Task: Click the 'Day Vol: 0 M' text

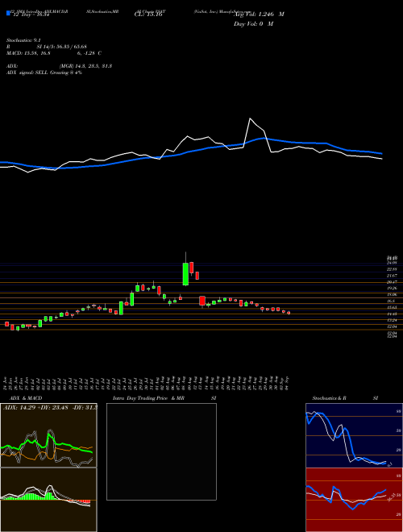Action: [x=253, y=24]
